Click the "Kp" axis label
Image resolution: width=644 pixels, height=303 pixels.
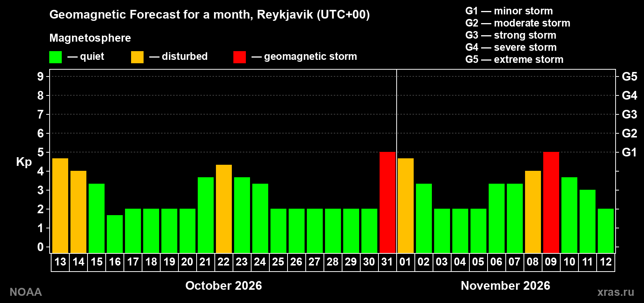[24, 162]
